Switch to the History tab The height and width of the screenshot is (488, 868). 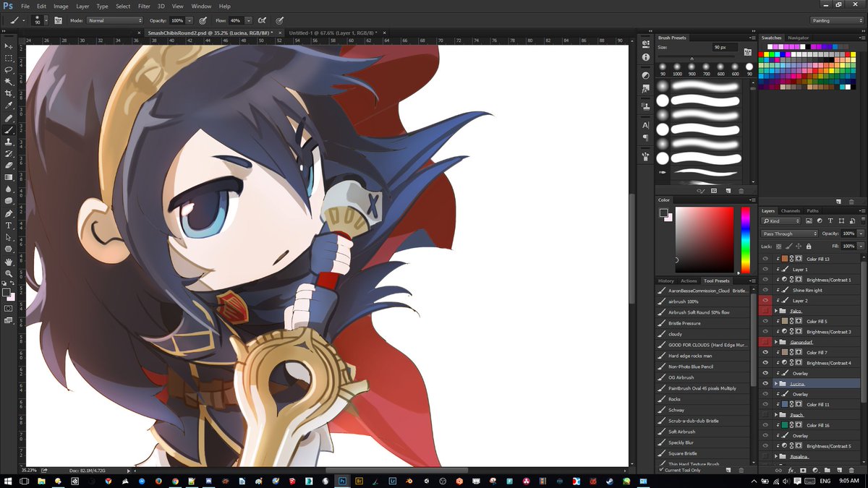(666, 281)
